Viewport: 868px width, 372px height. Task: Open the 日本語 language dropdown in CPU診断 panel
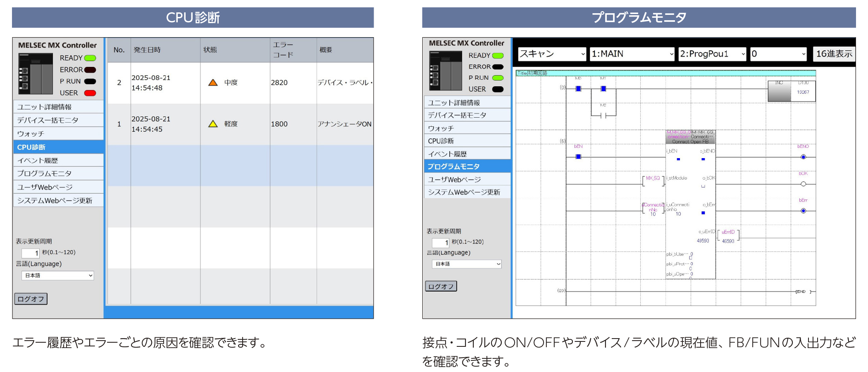[x=58, y=276]
